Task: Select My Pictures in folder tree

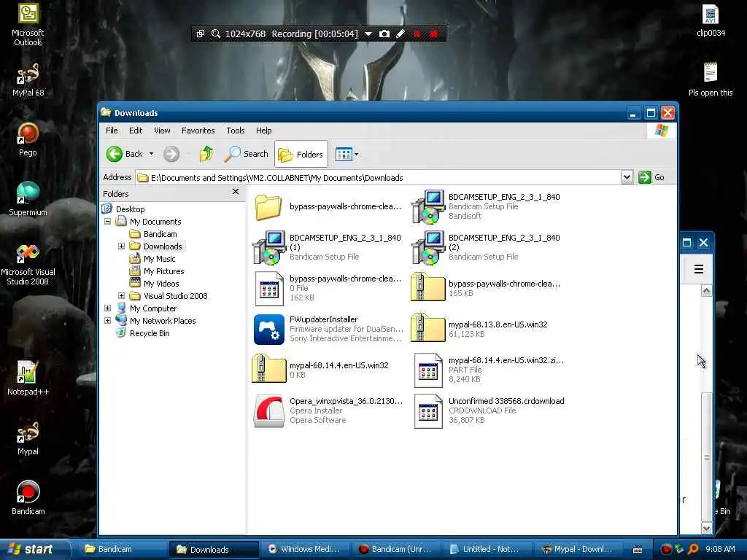Action: (x=163, y=271)
